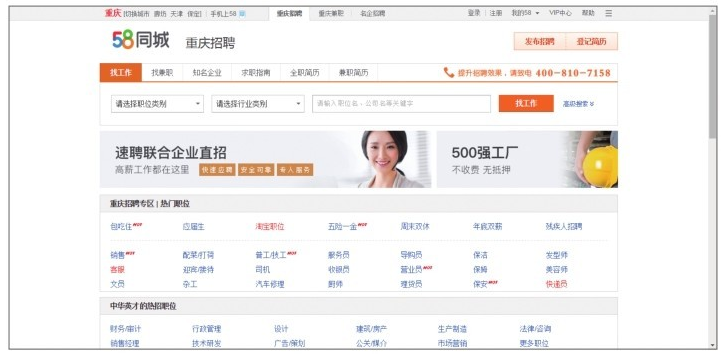Click the 行政管理 job link
Image resolution: width=724 pixels, height=361 pixels.
(206, 329)
